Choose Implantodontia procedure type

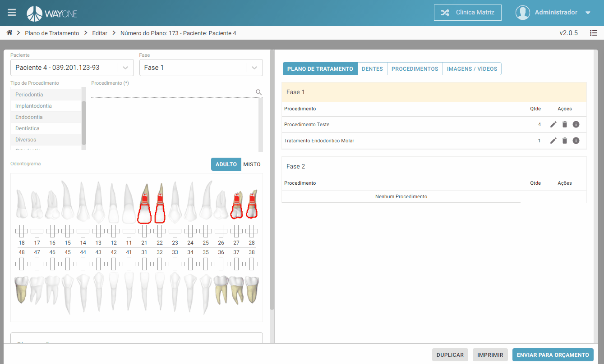point(46,106)
